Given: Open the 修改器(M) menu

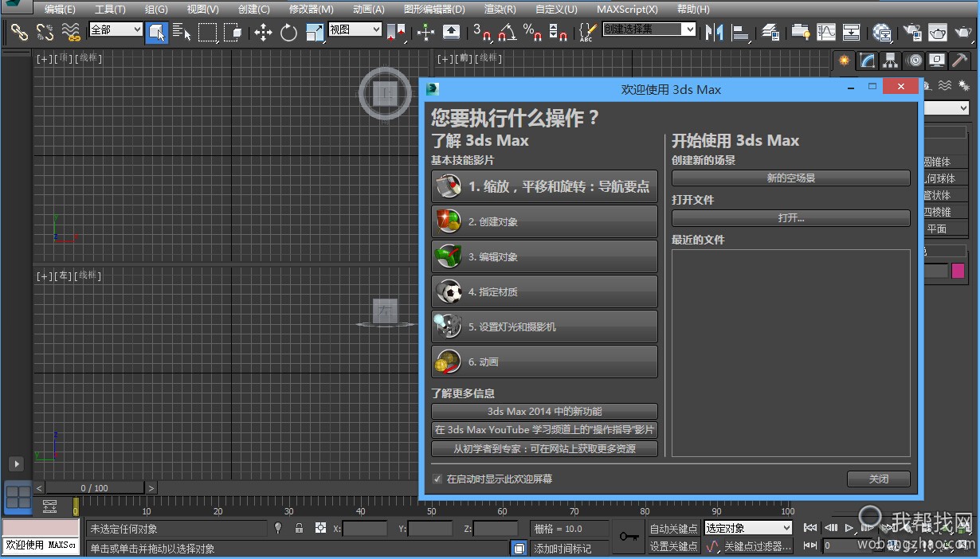Looking at the screenshot, I should (x=311, y=10).
